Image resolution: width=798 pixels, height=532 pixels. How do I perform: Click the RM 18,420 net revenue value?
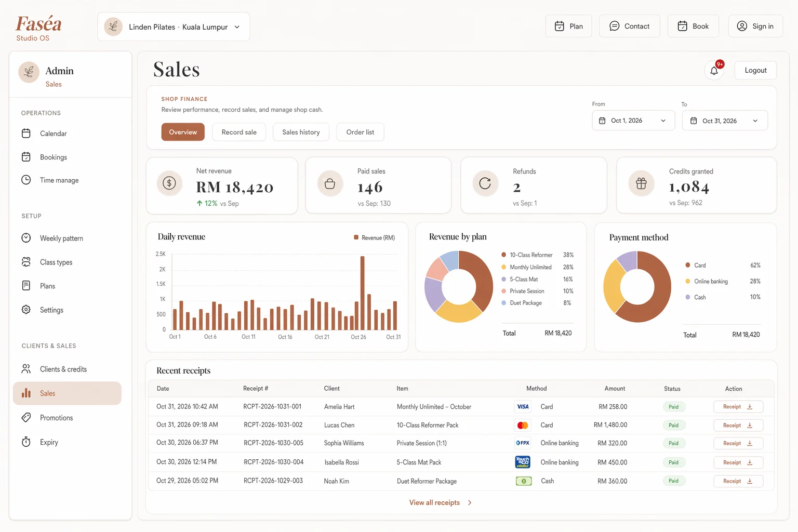(234, 187)
